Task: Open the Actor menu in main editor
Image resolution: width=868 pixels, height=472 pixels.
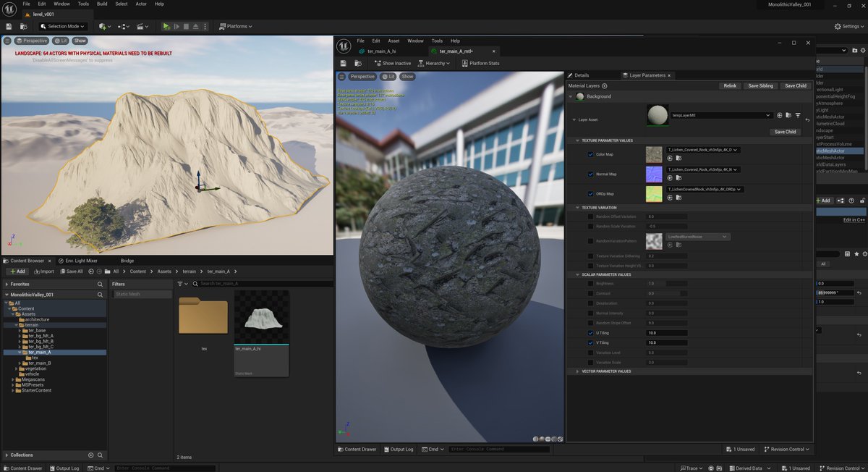Action: [141, 4]
